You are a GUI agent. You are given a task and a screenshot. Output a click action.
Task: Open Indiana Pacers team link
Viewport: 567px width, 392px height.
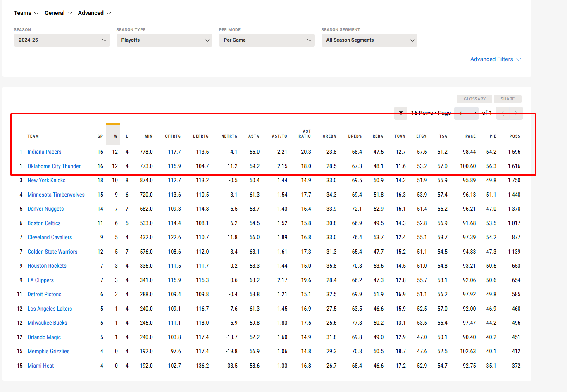(44, 152)
